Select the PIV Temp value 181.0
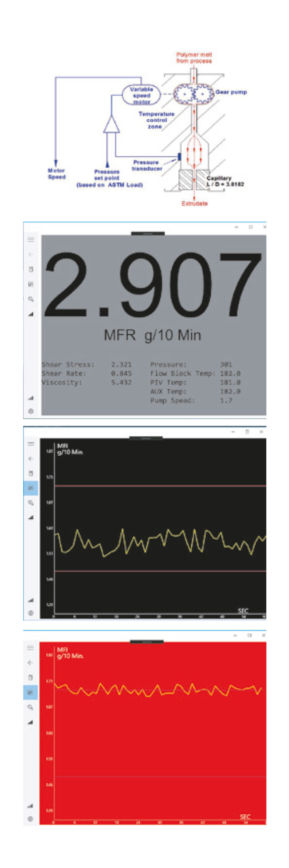This screenshot has width=289, height=868. (230, 383)
